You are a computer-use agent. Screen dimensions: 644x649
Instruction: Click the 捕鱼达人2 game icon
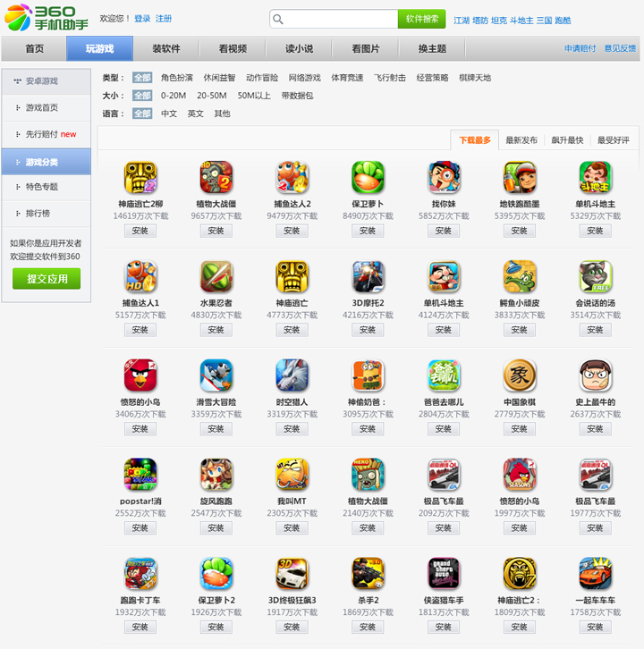(292, 178)
